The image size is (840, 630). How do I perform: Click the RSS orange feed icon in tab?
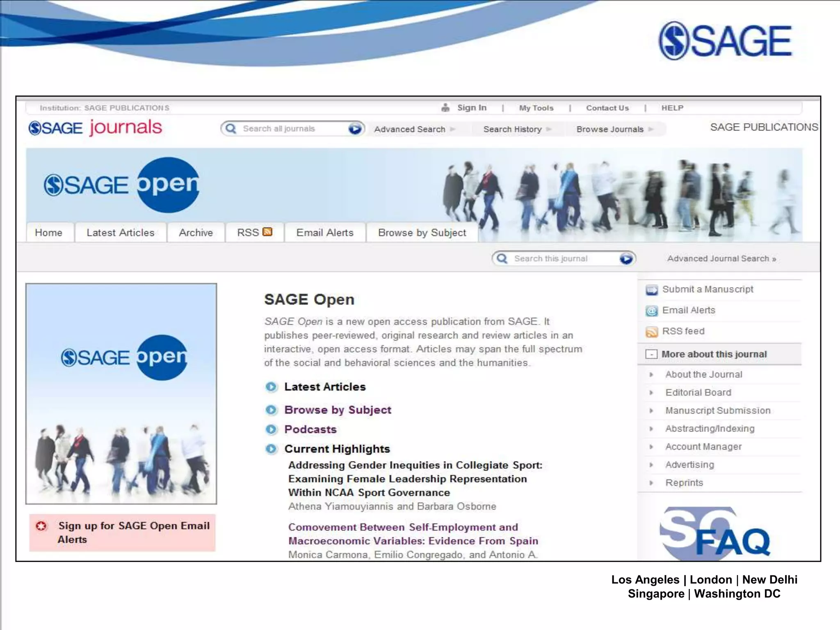pos(267,232)
